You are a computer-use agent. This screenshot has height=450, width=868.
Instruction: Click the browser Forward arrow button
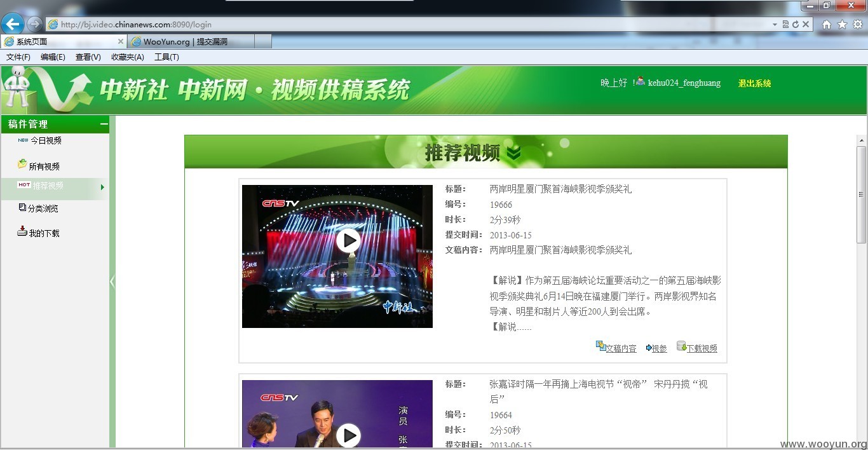tap(34, 24)
